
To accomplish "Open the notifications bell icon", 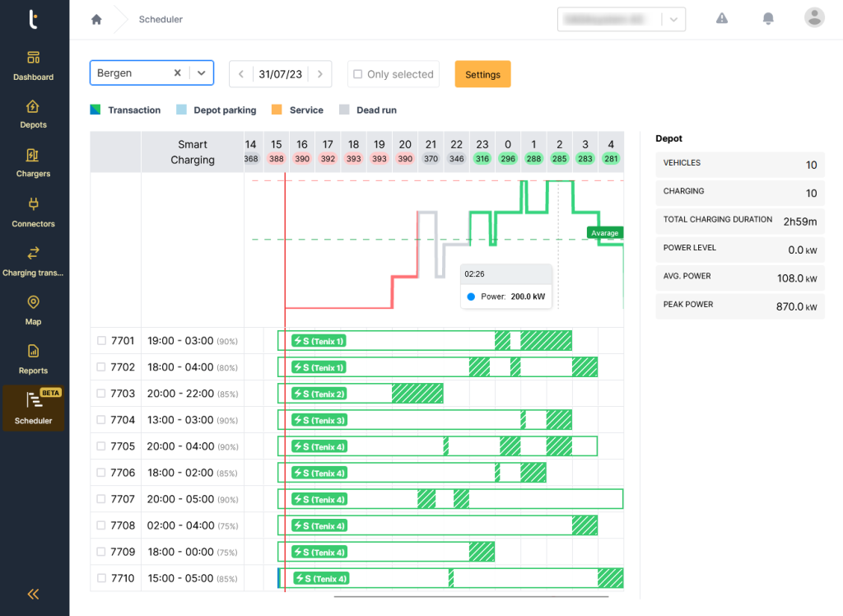I will click(768, 18).
